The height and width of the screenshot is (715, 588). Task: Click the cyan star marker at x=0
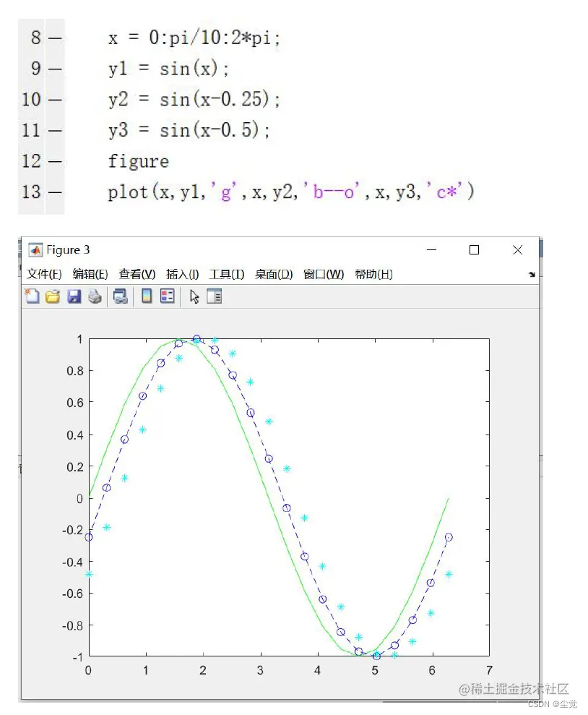89,574
